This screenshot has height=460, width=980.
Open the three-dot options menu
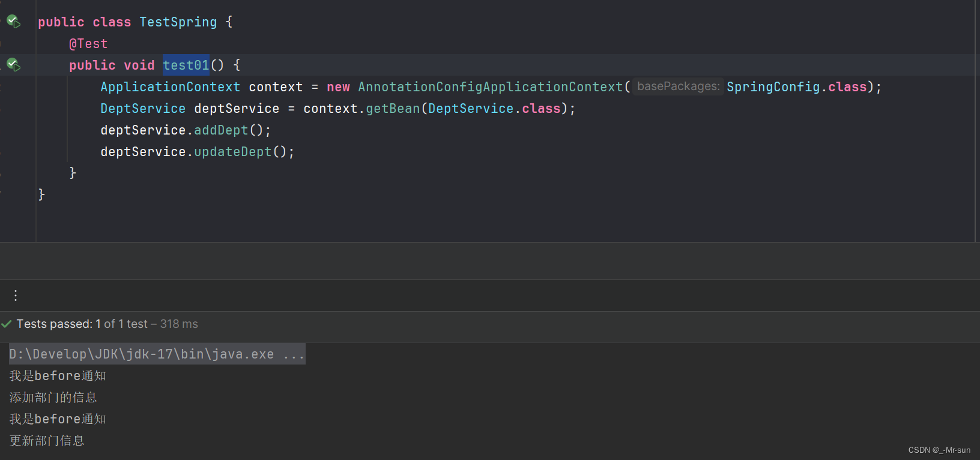pos(16,295)
